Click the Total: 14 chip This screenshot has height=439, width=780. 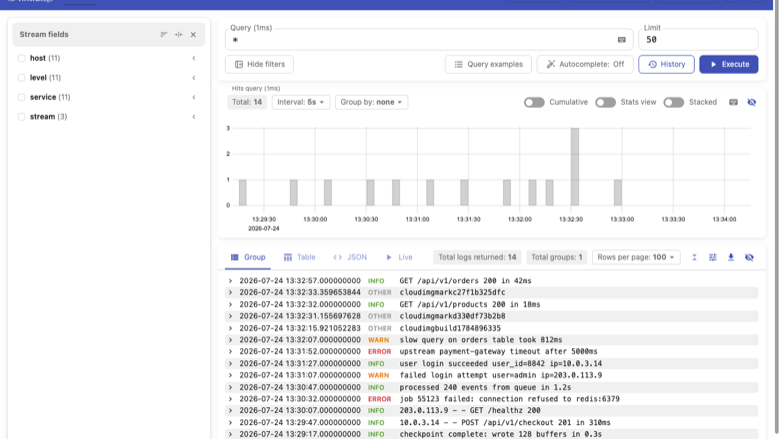247,102
